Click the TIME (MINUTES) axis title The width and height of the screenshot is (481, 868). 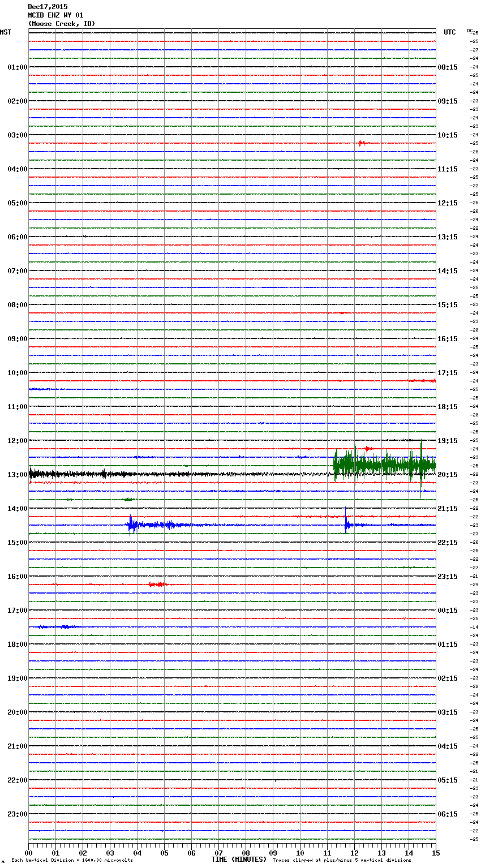(x=239, y=860)
